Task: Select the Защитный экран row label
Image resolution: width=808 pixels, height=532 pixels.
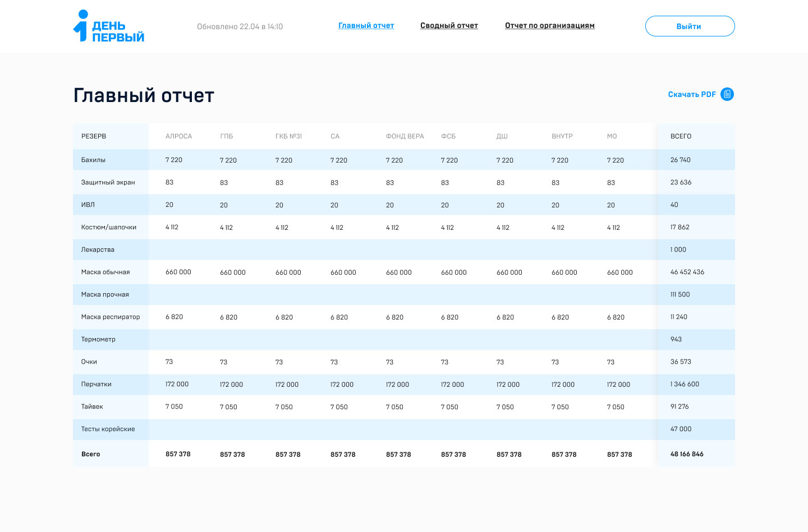Action: tap(108, 182)
